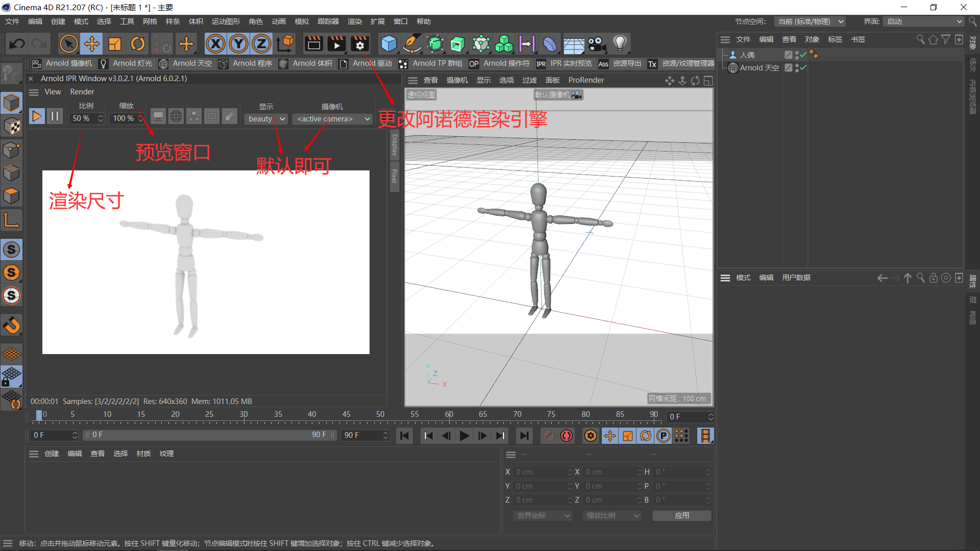Start Arnold IPR render play button
This screenshot has width=980, height=551.
[36, 117]
